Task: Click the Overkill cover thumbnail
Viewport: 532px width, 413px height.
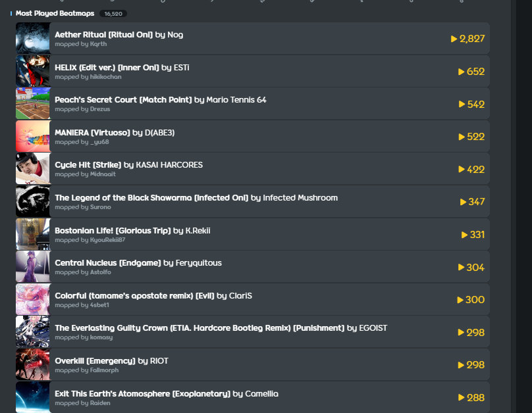Action: pyautogui.click(x=33, y=364)
